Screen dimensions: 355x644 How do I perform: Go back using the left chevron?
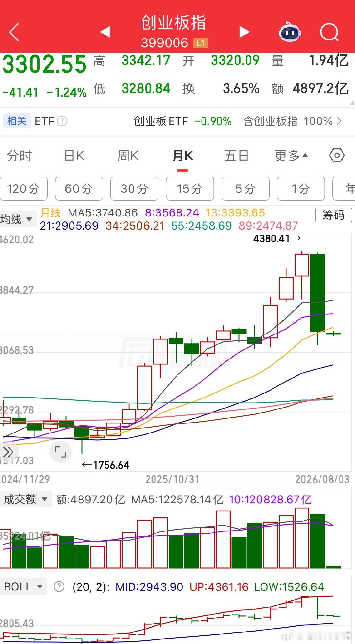pyautogui.click(x=14, y=32)
